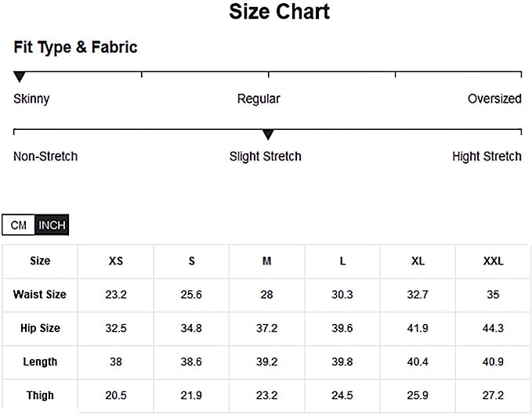Select the L column header

tap(342, 261)
